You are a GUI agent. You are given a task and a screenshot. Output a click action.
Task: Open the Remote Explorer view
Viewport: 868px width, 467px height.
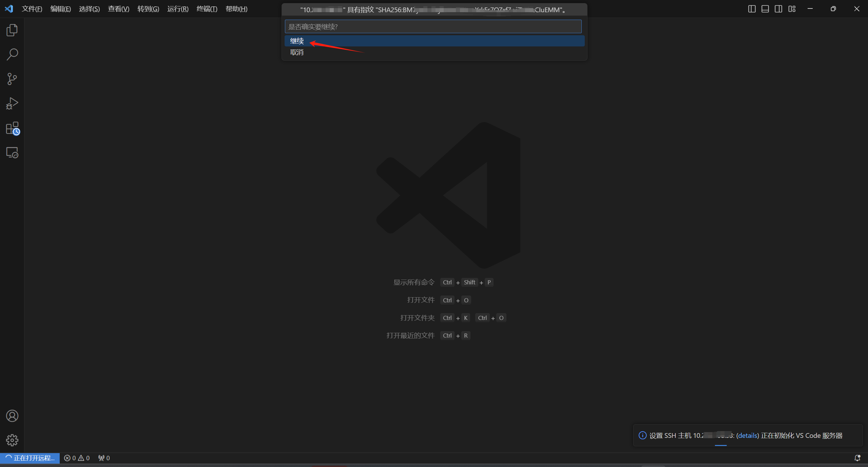[x=12, y=153]
